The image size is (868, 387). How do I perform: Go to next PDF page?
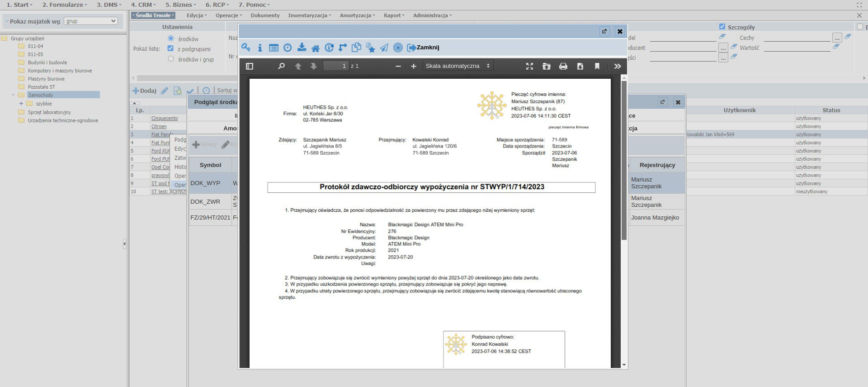(x=314, y=66)
